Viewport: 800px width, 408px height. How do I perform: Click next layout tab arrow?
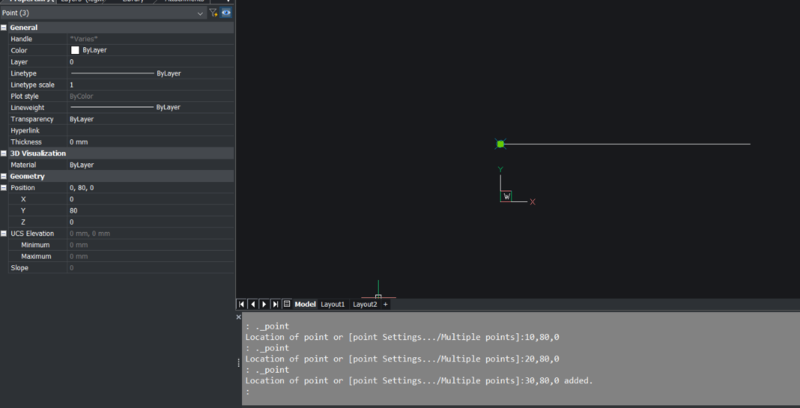[264, 304]
